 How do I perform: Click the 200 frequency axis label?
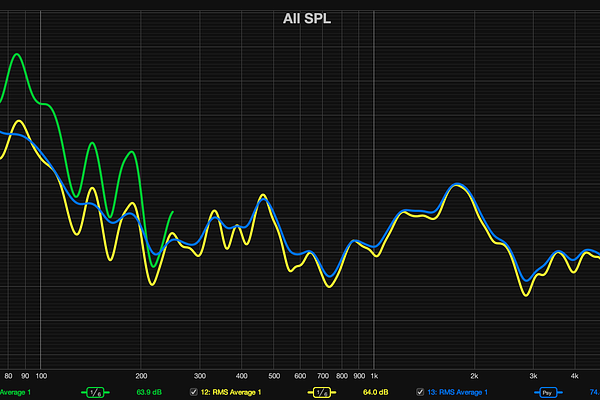pos(141,375)
